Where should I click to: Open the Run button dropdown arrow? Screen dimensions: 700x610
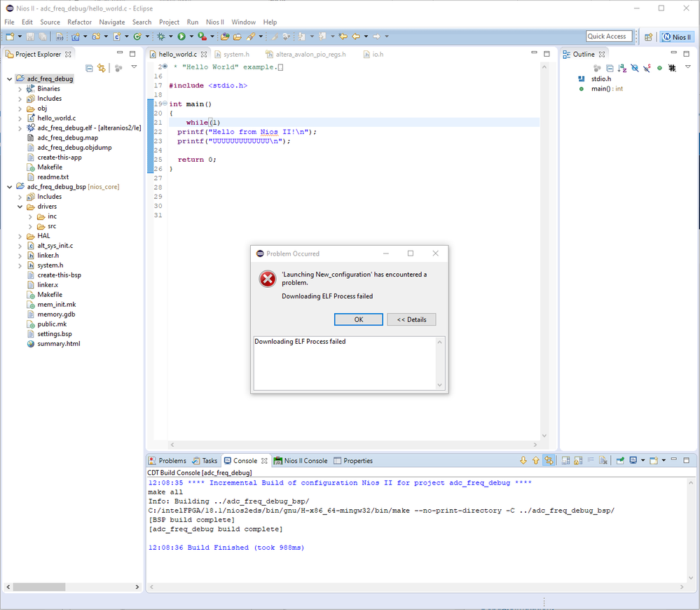point(190,36)
